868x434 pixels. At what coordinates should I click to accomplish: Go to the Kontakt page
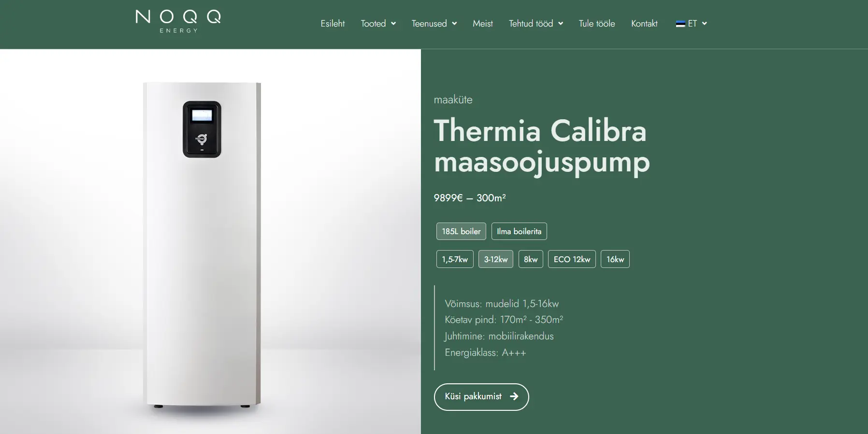coord(644,24)
